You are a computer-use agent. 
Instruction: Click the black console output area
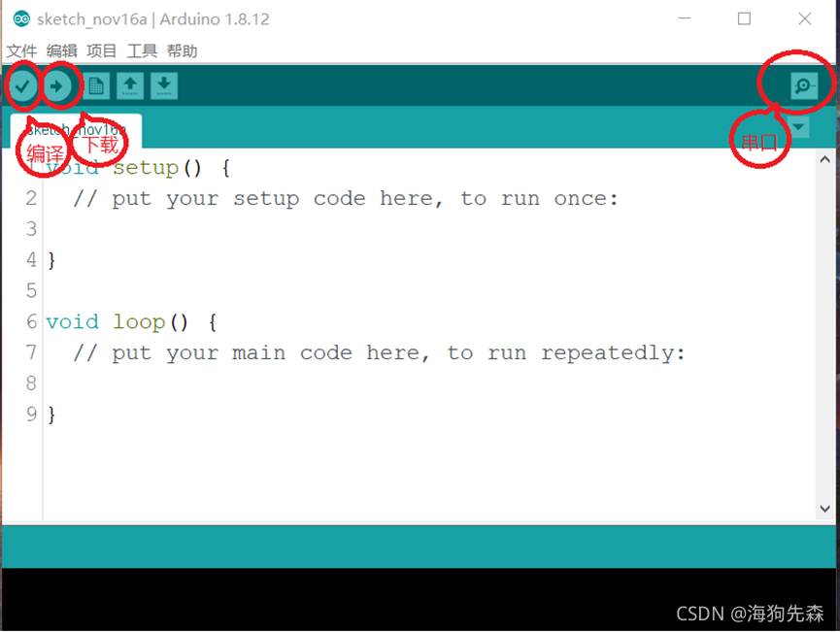(419, 599)
